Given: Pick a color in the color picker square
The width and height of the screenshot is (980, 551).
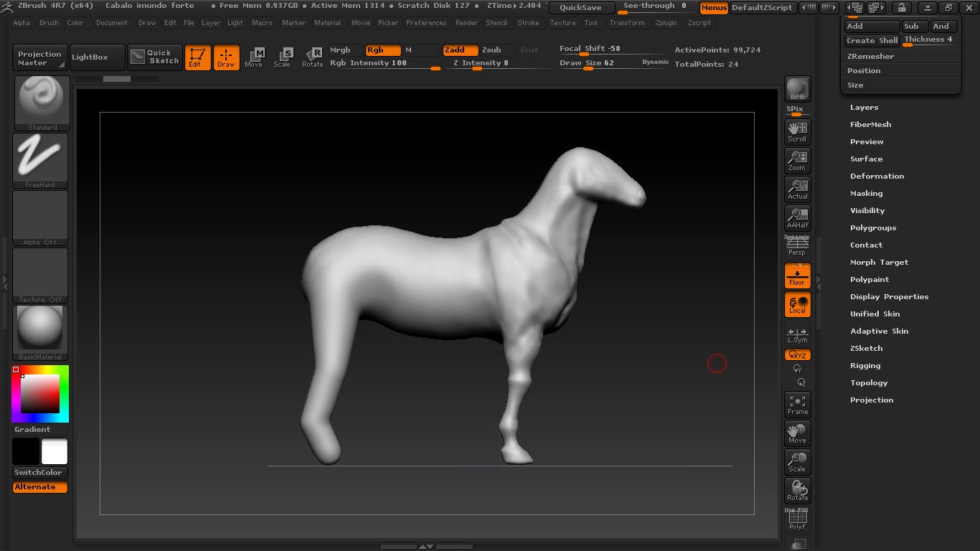Looking at the screenshot, I should [40, 394].
